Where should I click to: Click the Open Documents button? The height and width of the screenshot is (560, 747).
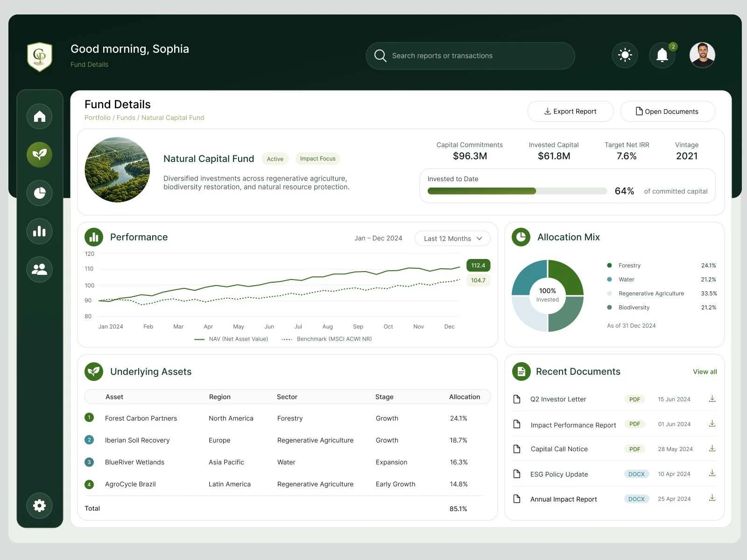pyautogui.click(x=668, y=111)
